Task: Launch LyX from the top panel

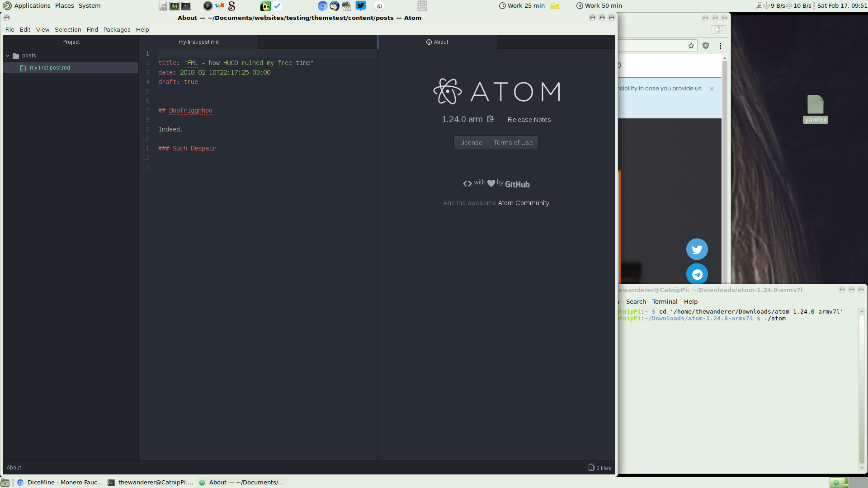Action: pos(220,6)
